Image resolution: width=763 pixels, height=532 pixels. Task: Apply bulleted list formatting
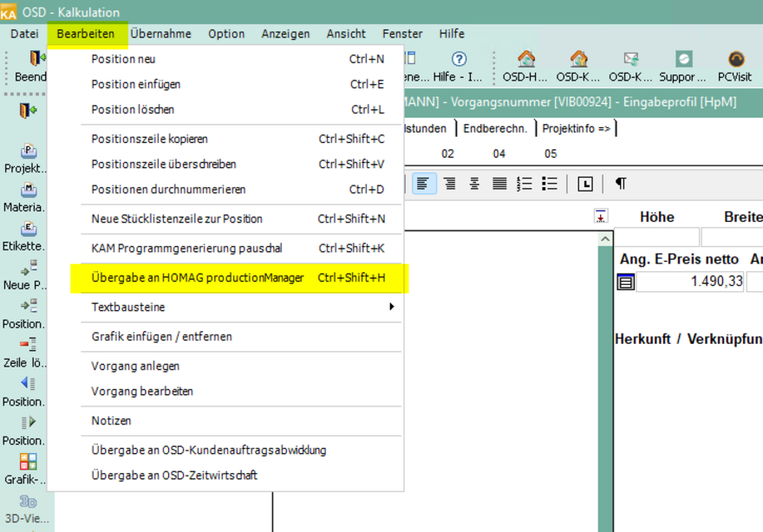550,184
